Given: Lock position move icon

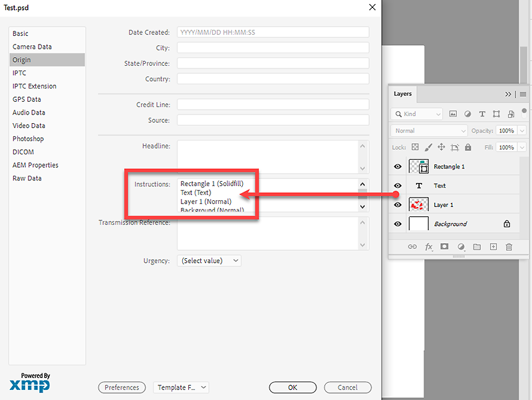Looking at the screenshot, I should pyautogui.click(x=442, y=147).
